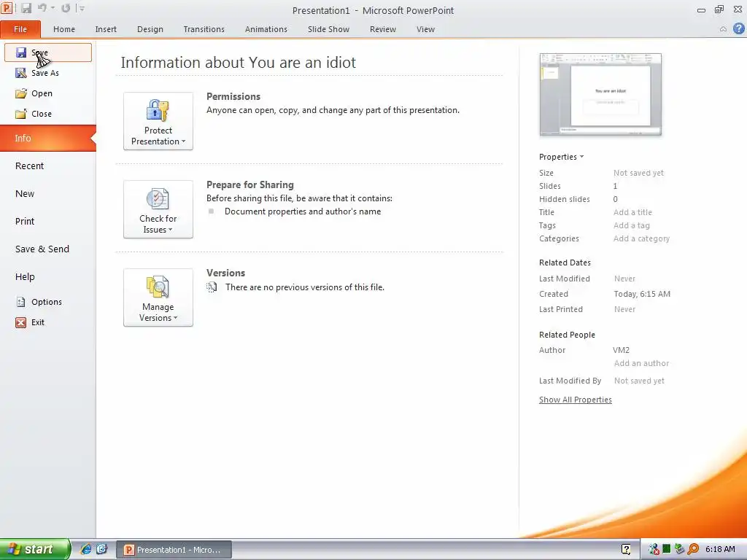Minimize the ribbon with the caret icon

coord(723,29)
